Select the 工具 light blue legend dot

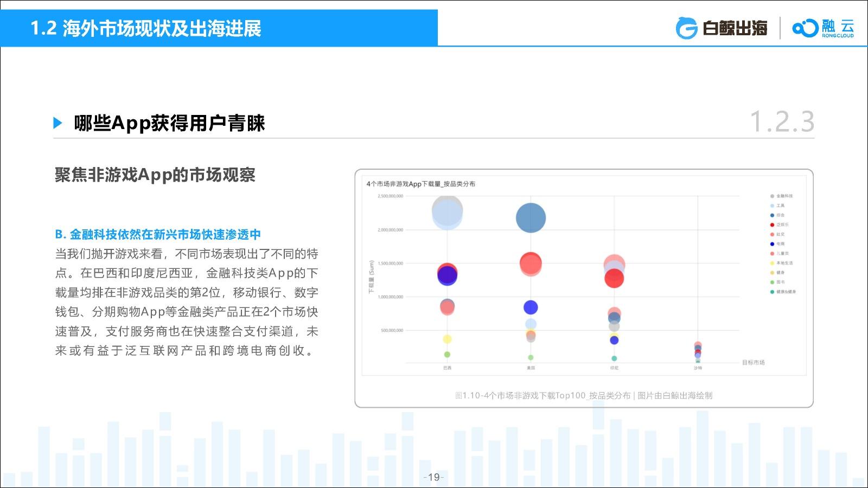pyautogui.click(x=772, y=206)
